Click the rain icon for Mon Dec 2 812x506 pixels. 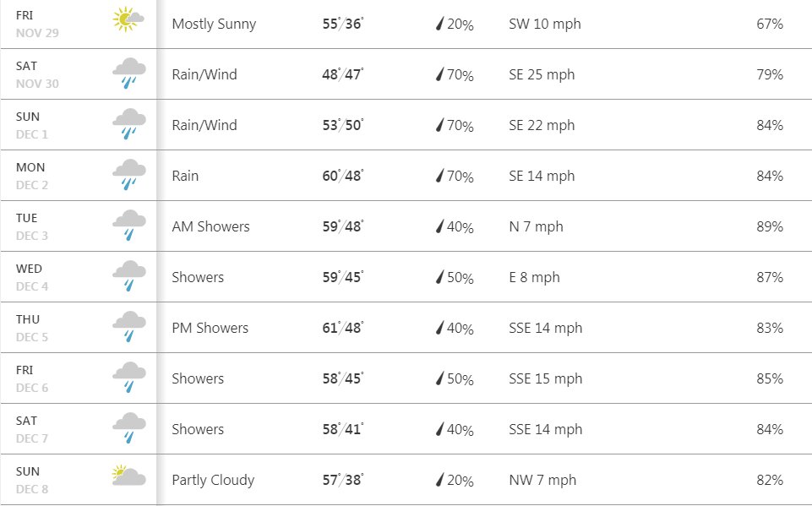click(129, 175)
